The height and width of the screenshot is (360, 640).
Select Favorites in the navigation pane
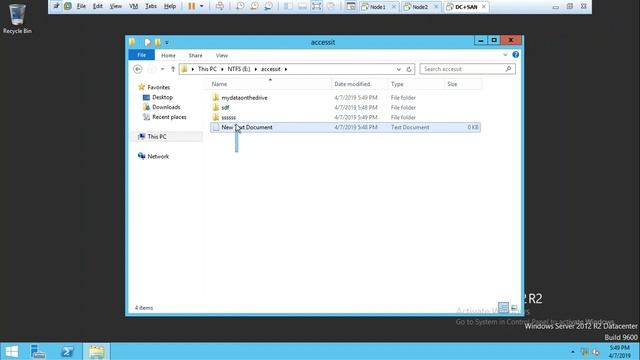(x=158, y=87)
